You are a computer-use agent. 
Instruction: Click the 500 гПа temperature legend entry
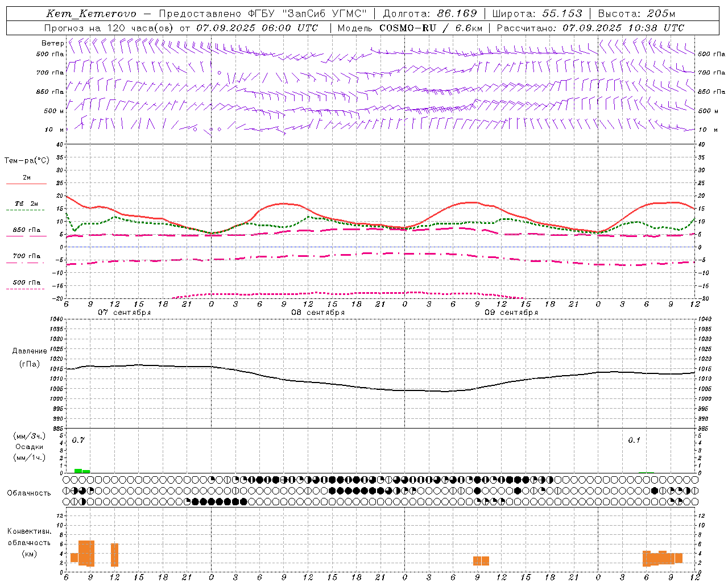coord(27,282)
